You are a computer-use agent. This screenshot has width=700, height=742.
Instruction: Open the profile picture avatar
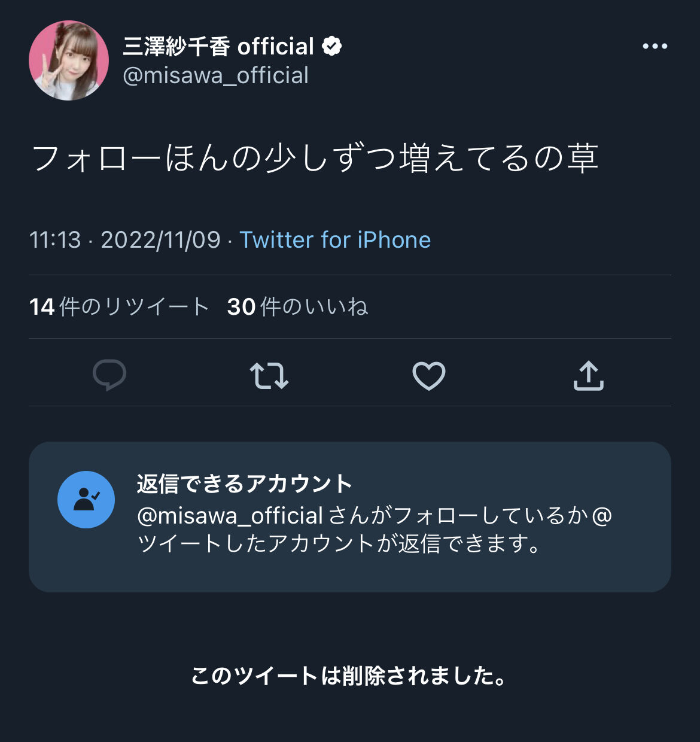click(69, 60)
